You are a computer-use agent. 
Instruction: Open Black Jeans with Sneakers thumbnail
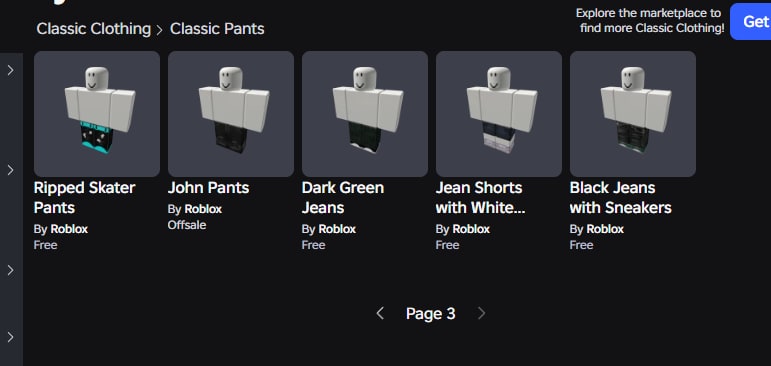pos(633,114)
